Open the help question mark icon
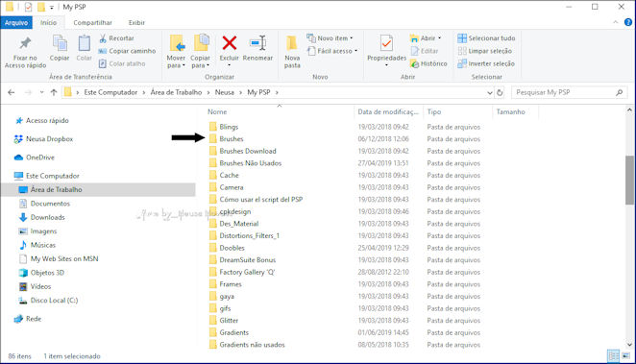 (x=628, y=22)
